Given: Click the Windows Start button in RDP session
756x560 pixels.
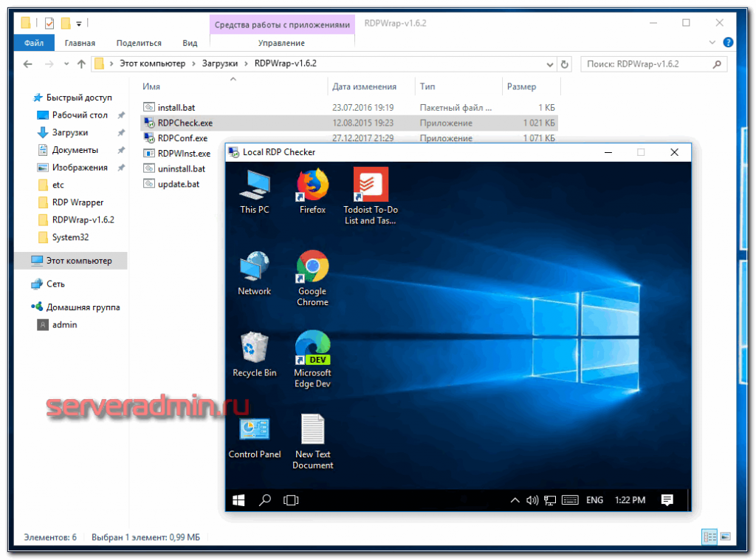Looking at the screenshot, I should click(x=238, y=500).
